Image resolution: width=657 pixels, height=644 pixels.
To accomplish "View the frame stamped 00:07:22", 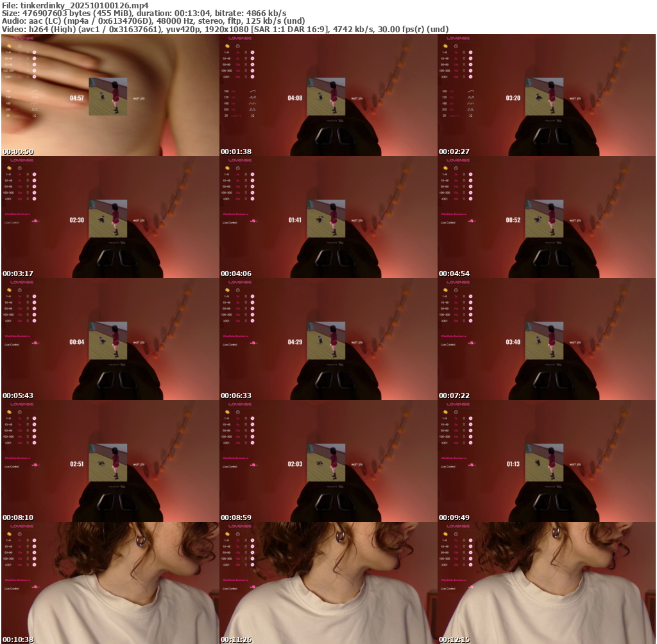I will (547, 339).
